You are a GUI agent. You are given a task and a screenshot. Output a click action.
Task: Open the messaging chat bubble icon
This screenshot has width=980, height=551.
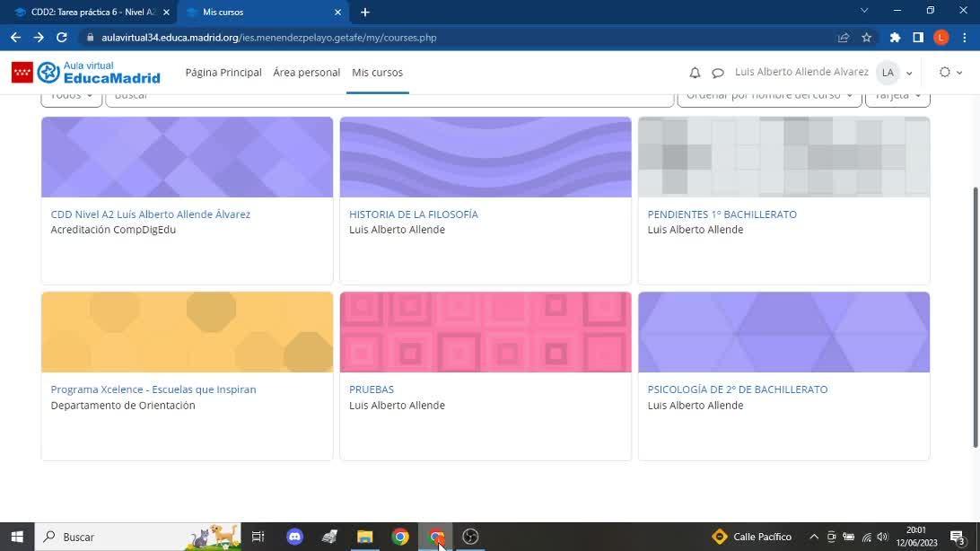click(718, 73)
